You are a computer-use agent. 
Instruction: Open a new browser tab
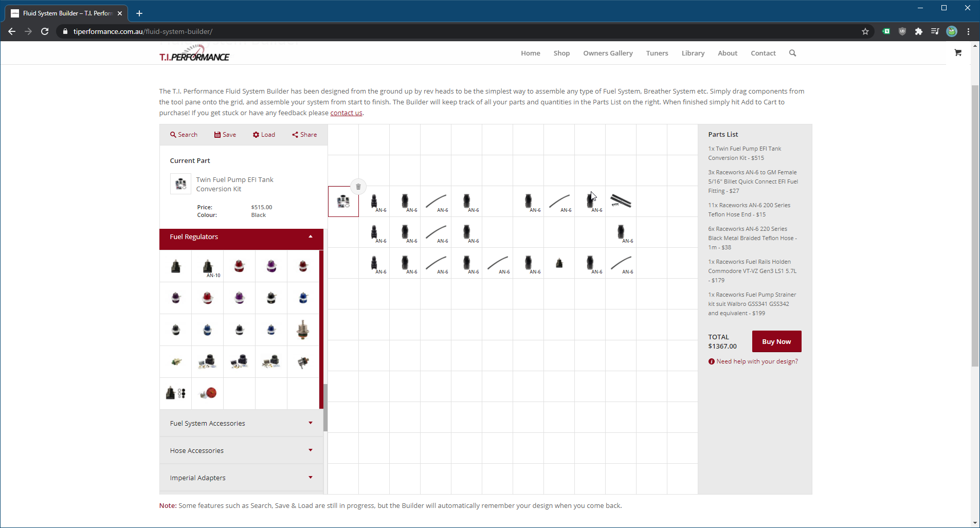pyautogui.click(x=139, y=13)
